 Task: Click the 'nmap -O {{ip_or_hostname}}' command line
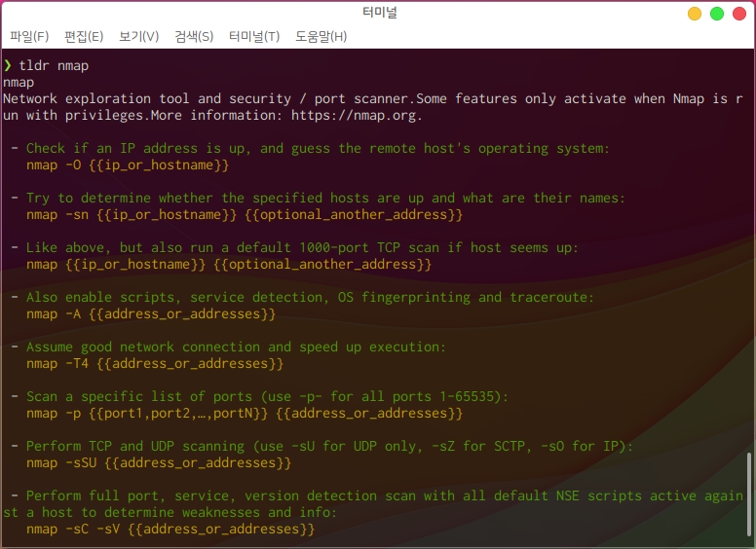[x=127, y=165]
